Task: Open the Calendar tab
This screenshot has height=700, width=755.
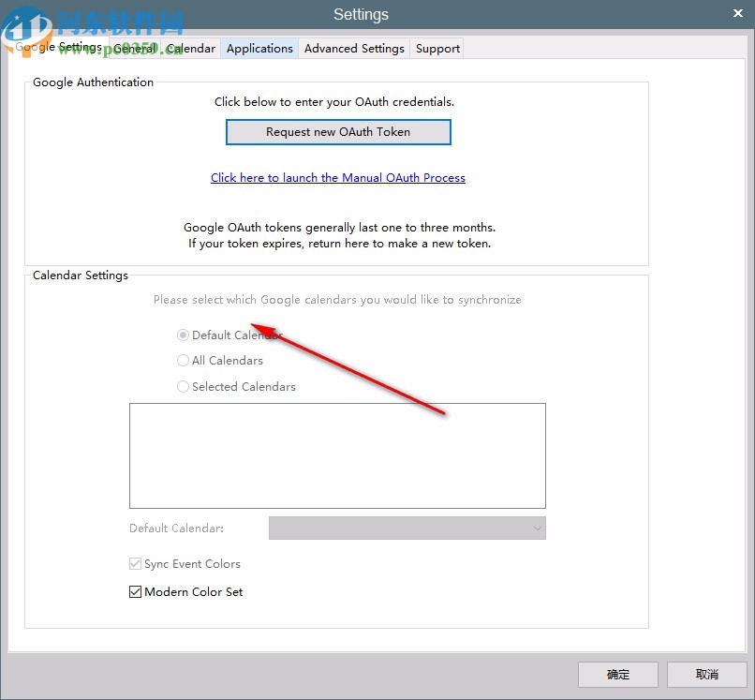Action: 191,48
